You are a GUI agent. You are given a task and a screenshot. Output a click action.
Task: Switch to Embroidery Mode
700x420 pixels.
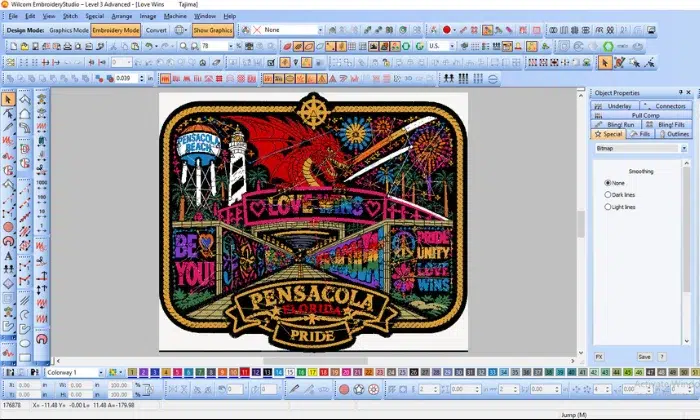coord(116,30)
